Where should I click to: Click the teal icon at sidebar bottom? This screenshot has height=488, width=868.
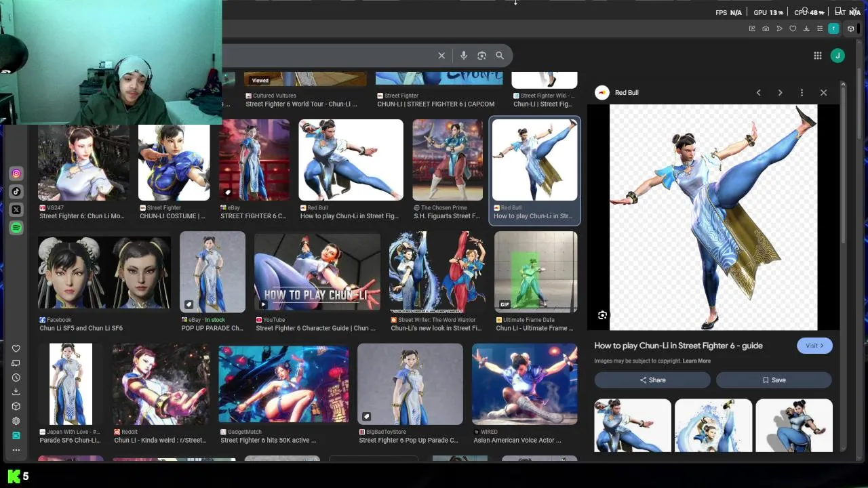click(16, 435)
